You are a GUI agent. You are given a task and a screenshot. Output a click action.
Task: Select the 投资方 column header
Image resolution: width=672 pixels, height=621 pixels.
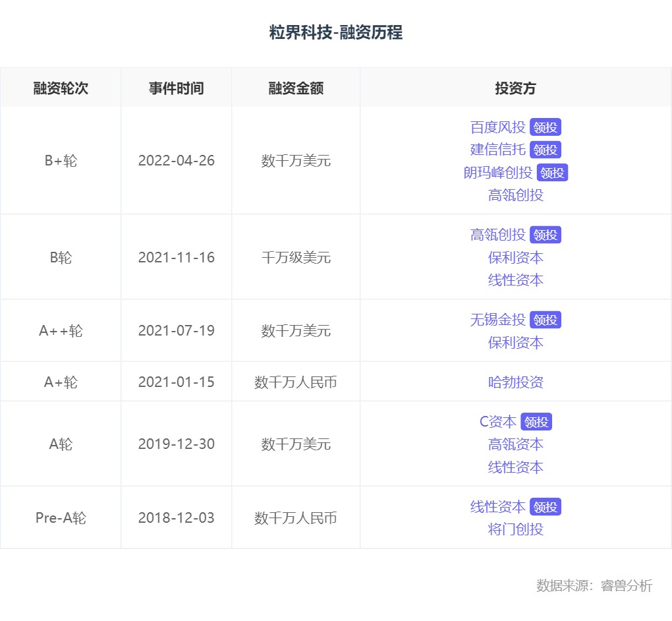pos(516,88)
